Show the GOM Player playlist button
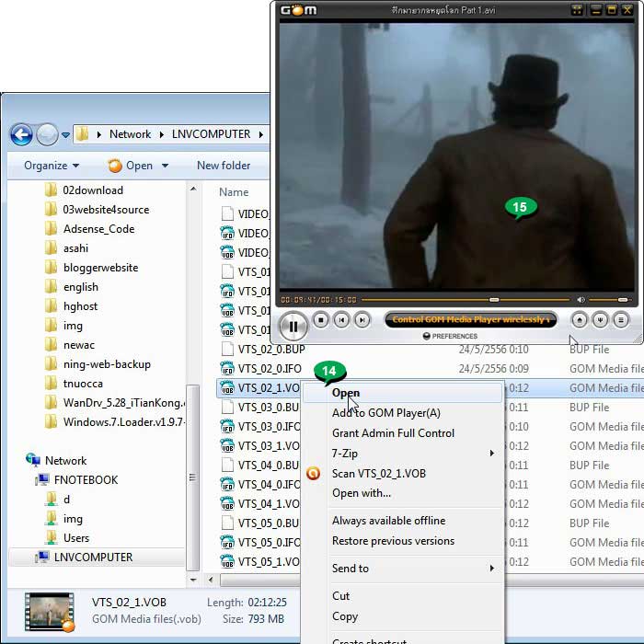Screen dimensions: 644x644 coord(621,319)
